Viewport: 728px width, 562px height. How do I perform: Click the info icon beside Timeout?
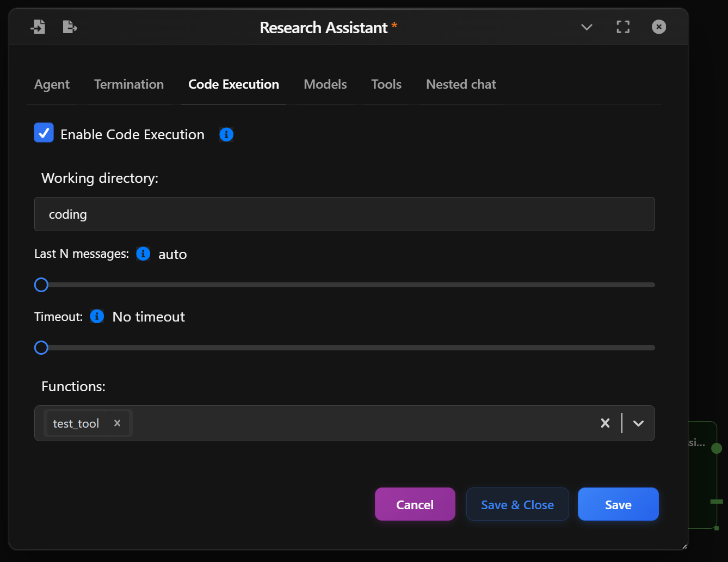click(96, 316)
